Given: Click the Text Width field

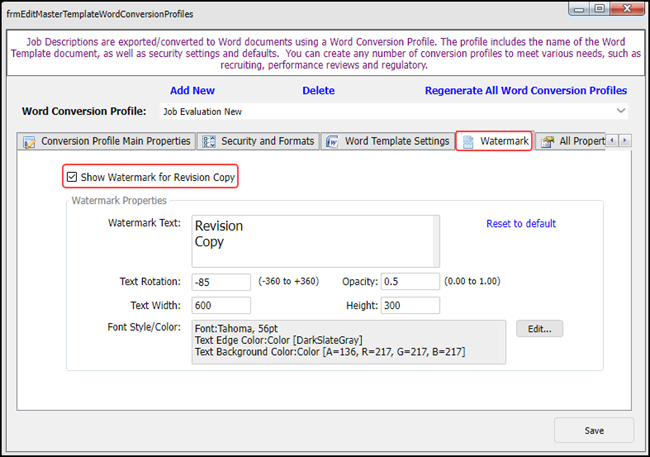Looking at the screenshot, I should tap(221, 305).
